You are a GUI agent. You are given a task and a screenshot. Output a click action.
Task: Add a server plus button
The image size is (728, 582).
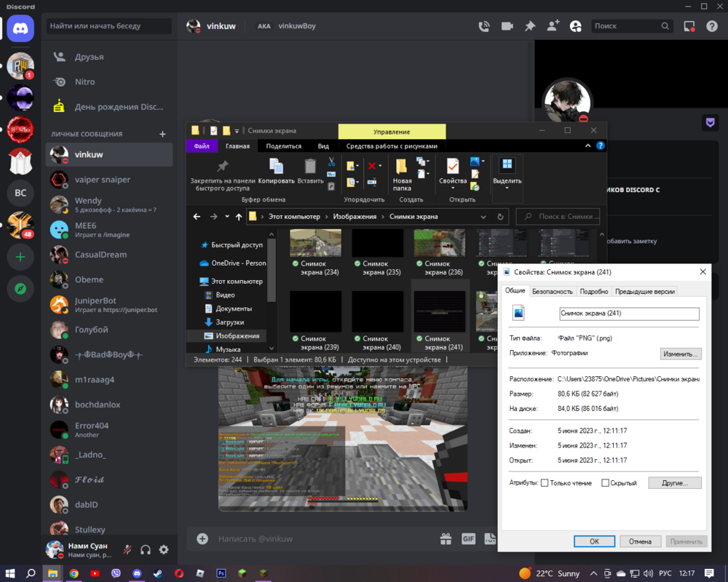(20, 257)
